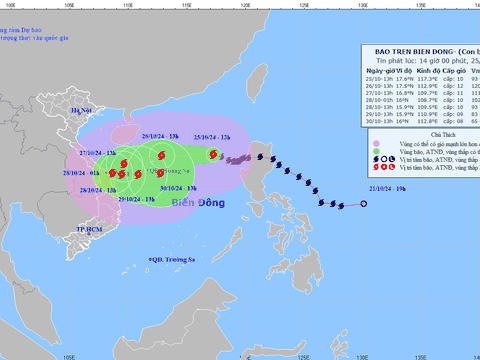Click the red storm icon labeled 25/10/24 - 13h

213,154
